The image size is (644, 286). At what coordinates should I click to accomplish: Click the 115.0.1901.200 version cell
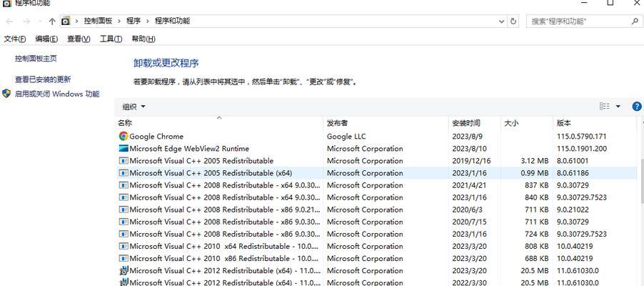pos(581,149)
